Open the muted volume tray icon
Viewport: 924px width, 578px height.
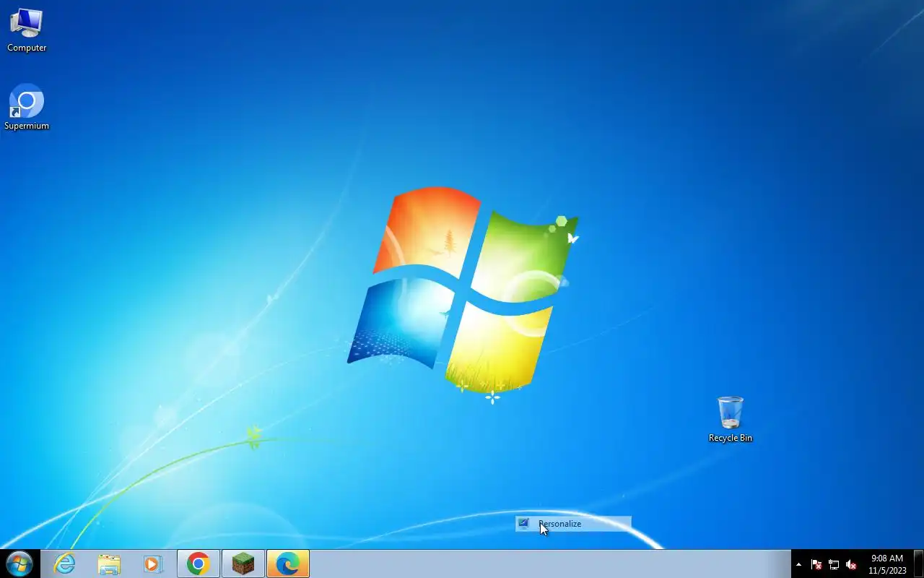click(x=851, y=564)
